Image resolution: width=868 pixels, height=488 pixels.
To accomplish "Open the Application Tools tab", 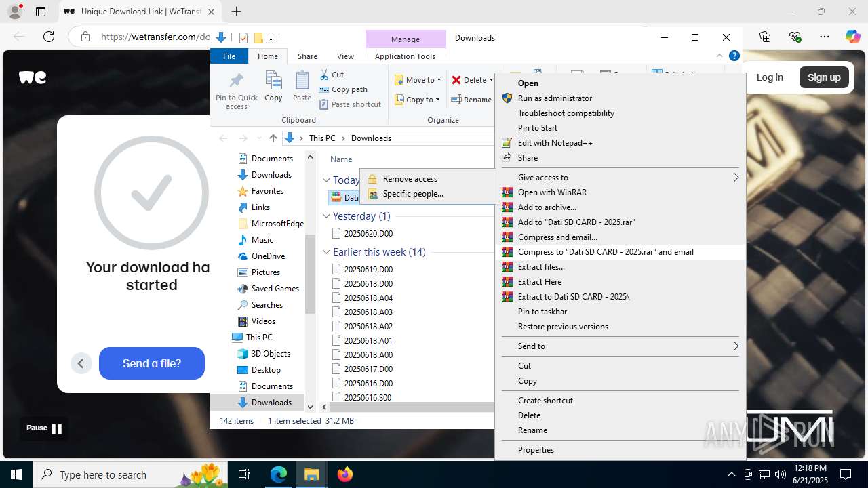I will pos(405,56).
